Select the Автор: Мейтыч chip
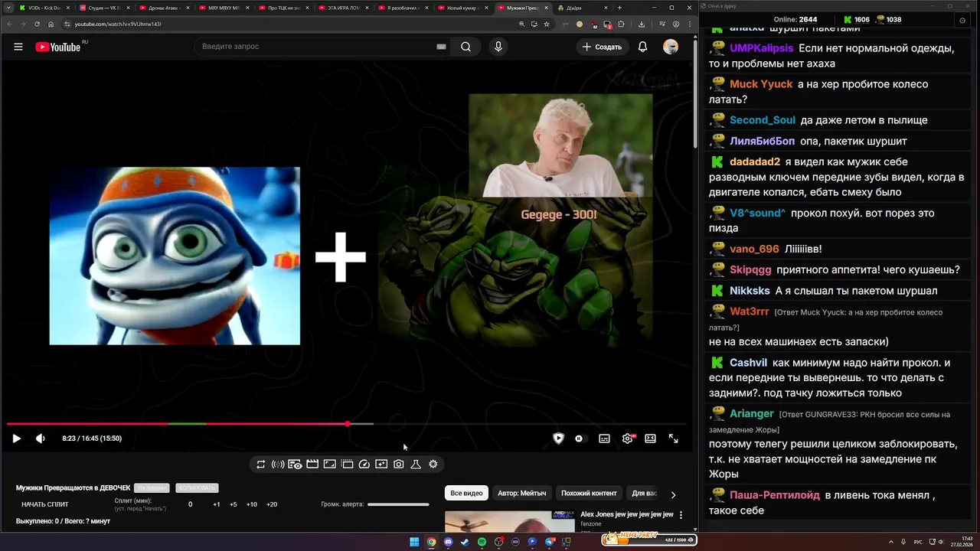Screen dimensions: 980x551 point(522,494)
